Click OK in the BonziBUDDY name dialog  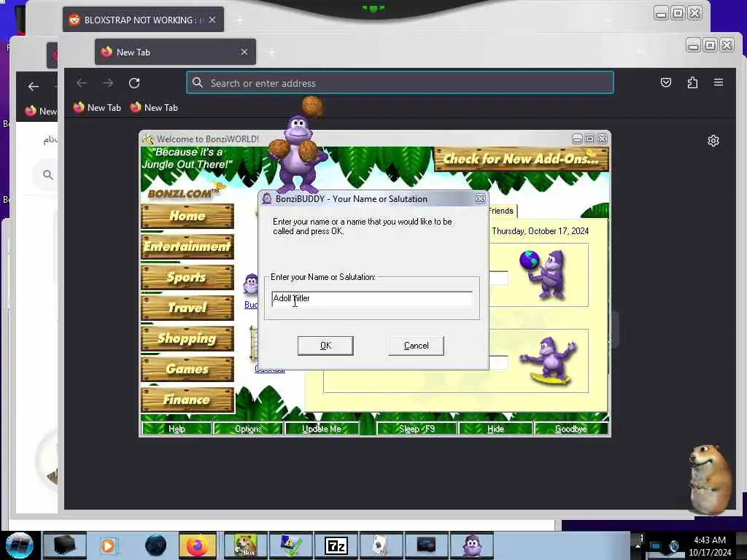click(x=325, y=346)
